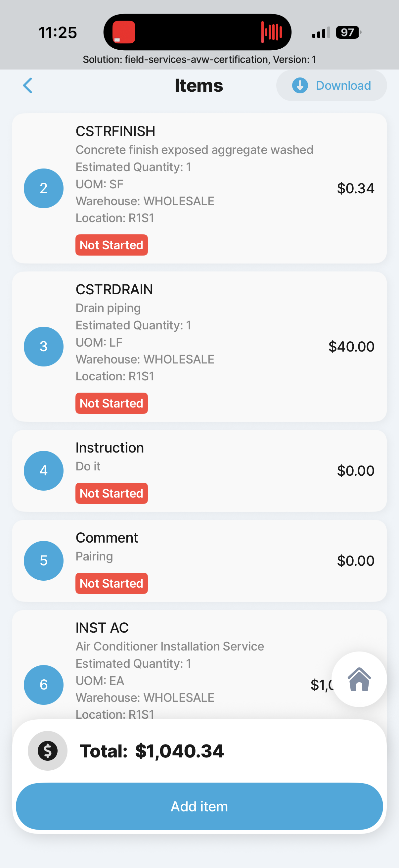Tap Instruction Not Started status badge

click(111, 493)
